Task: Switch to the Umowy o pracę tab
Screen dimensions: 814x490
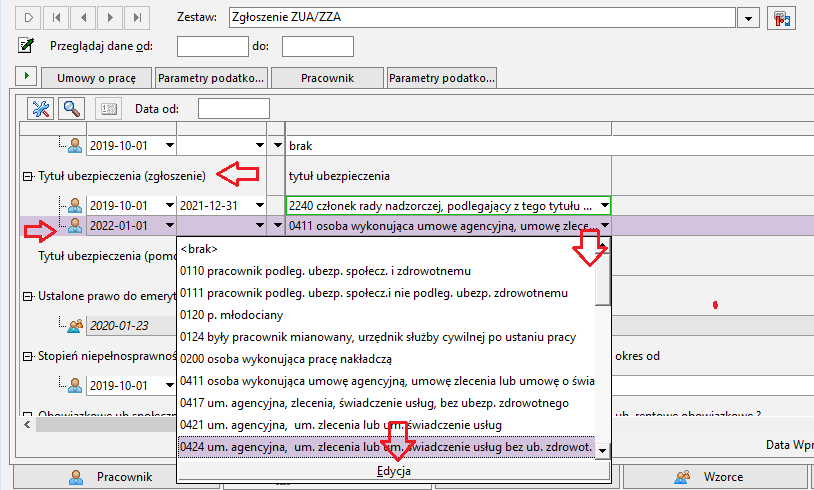Action: pos(97,78)
